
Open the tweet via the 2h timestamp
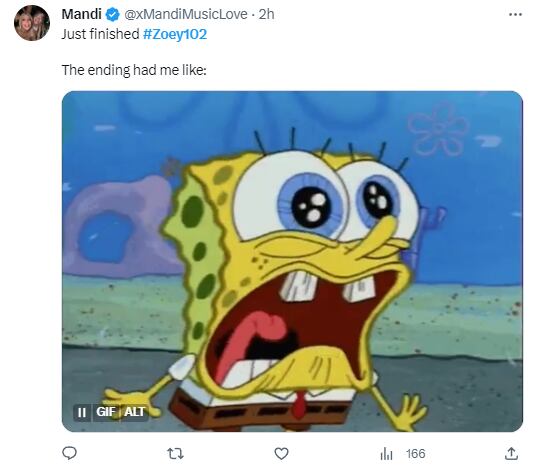click(267, 14)
